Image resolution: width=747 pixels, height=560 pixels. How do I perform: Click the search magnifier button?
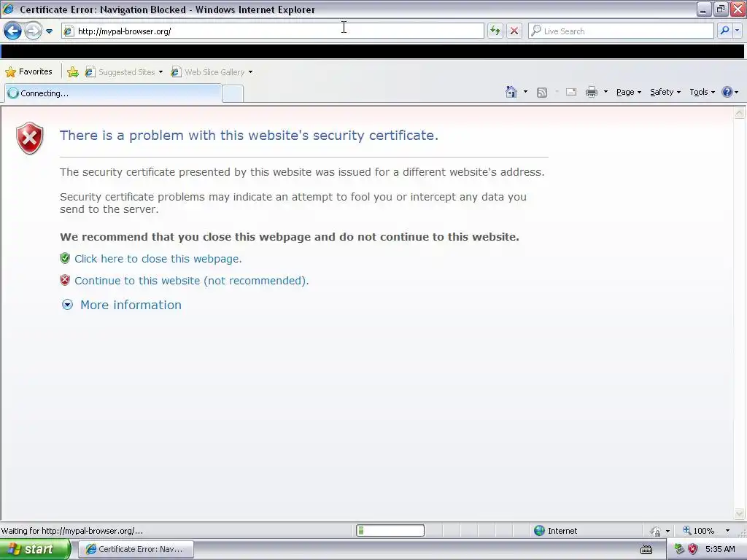[724, 31]
